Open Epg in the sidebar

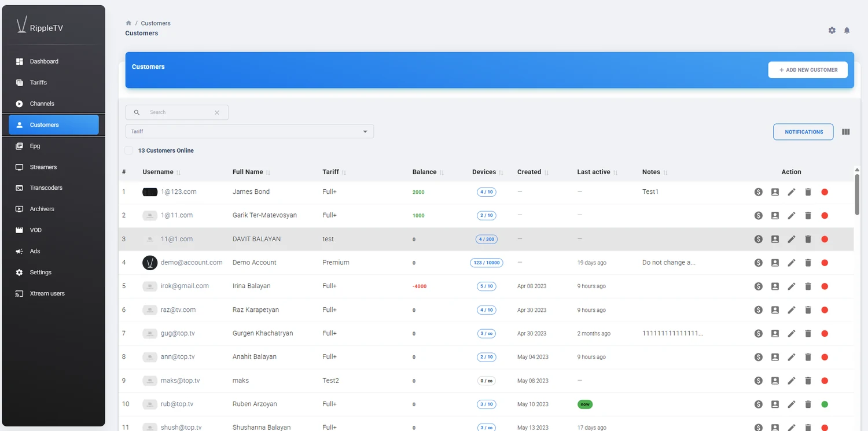point(53,146)
